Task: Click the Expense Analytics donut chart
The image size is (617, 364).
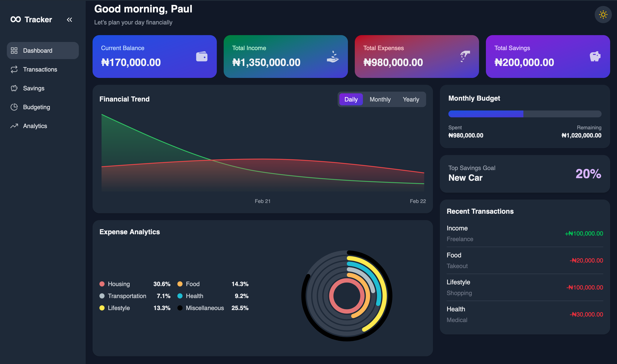Action: coord(347,296)
